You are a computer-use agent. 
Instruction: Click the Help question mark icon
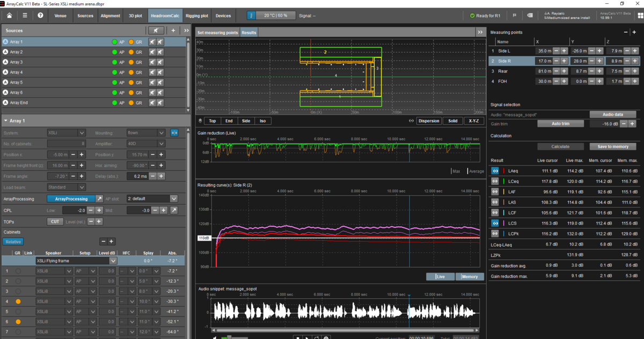tap(39, 16)
